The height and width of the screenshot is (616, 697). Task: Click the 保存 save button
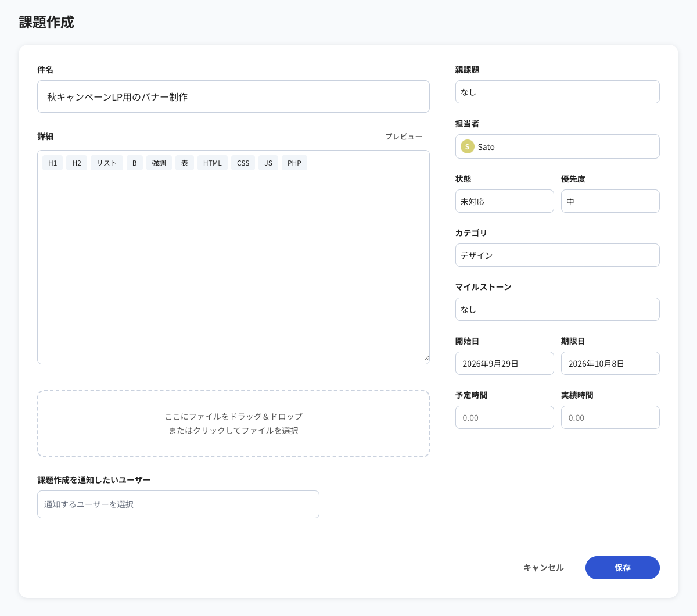coord(623,568)
